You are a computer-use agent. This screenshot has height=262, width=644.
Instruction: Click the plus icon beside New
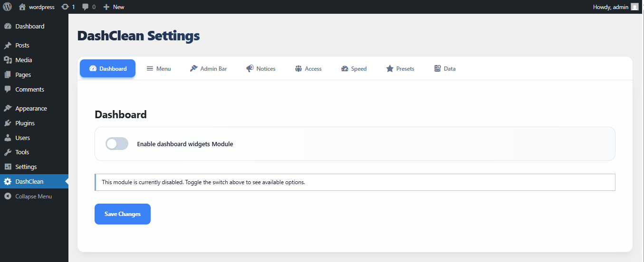click(106, 7)
